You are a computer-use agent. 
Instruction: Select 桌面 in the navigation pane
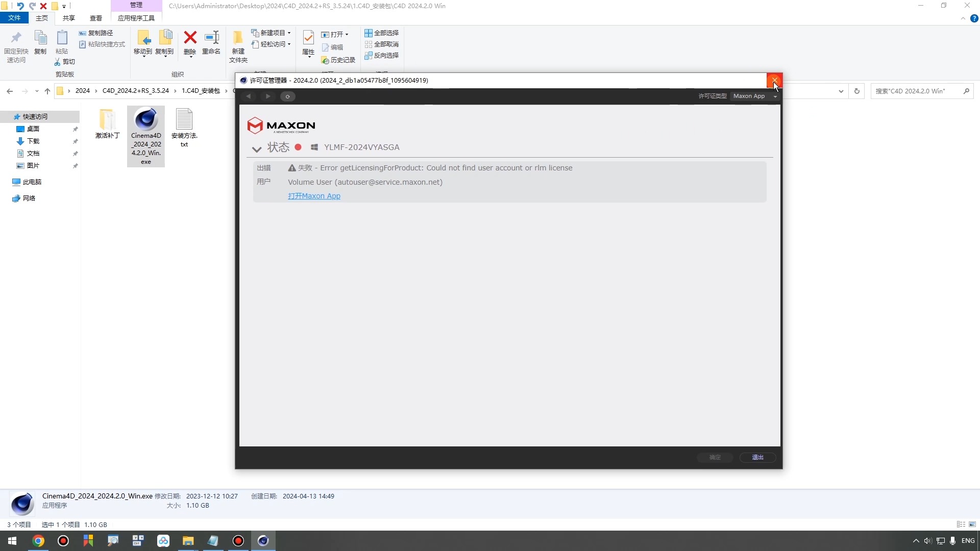pyautogui.click(x=33, y=129)
